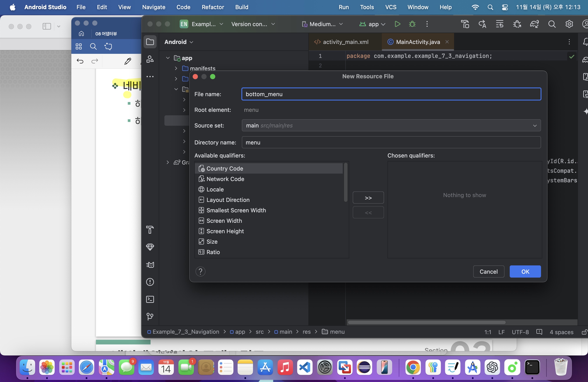Click the Directory name input field
588x382 pixels.
tap(391, 142)
